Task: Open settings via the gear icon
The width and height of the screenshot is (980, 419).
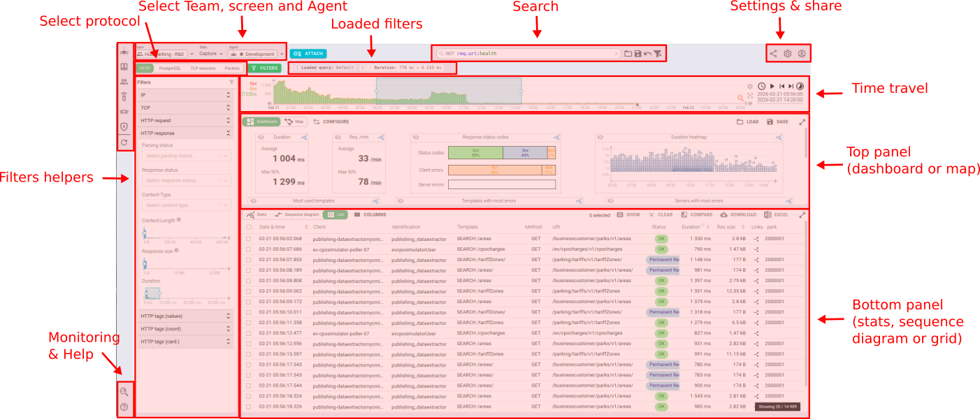Action: [787, 53]
